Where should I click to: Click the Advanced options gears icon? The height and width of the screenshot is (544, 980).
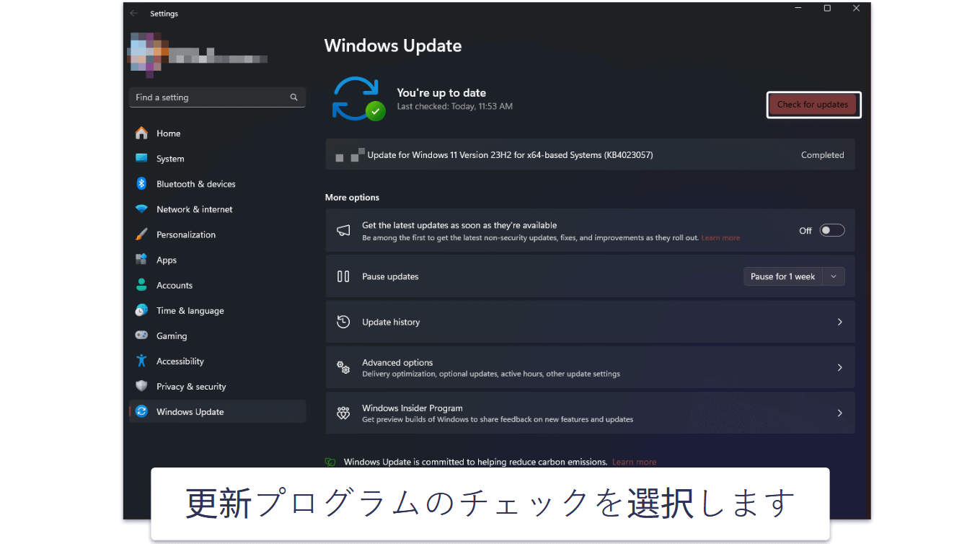(343, 367)
